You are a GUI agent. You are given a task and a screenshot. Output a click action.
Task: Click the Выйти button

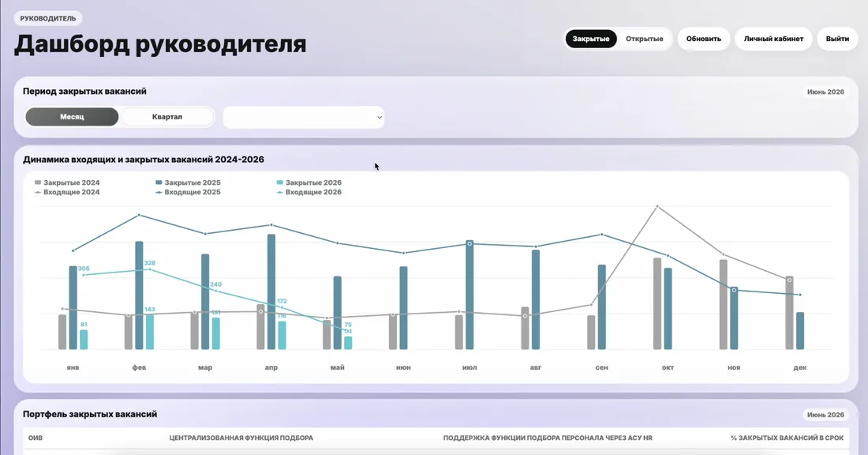[x=837, y=39]
